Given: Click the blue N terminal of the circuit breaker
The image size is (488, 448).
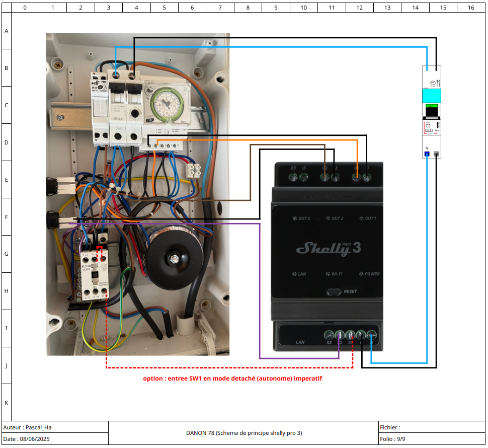Looking at the screenshot, I should pos(427,154).
